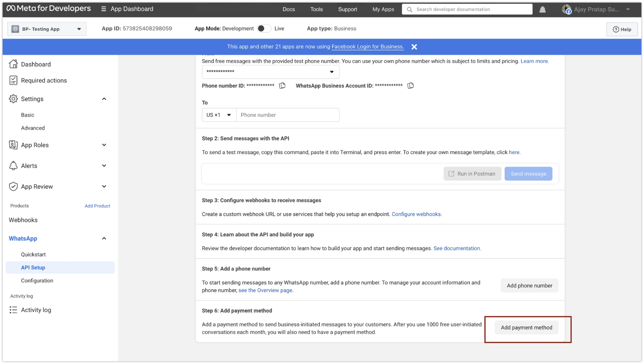Click the Settings gear icon in sidebar
Viewport: 644px width, 364px height.
[x=13, y=99]
